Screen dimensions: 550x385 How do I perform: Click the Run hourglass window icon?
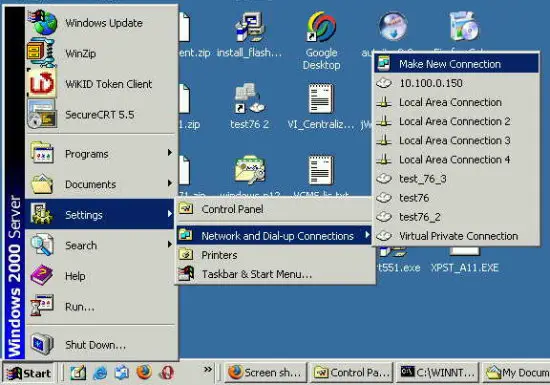(42, 305)
